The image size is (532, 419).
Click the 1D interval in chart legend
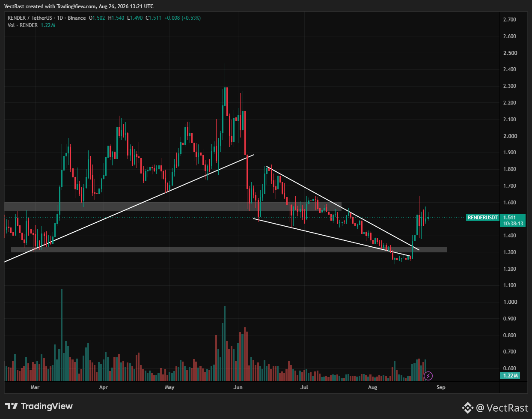click(x=59, y=18)
